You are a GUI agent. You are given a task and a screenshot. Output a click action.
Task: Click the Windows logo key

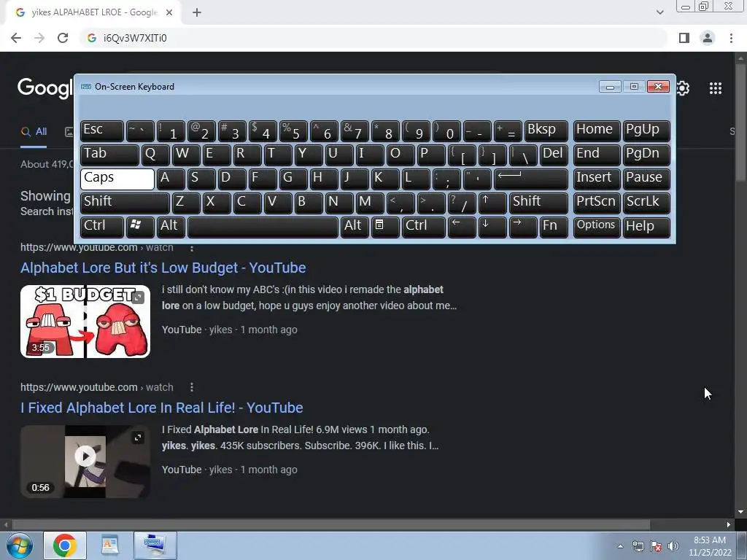tap(140, 227)
